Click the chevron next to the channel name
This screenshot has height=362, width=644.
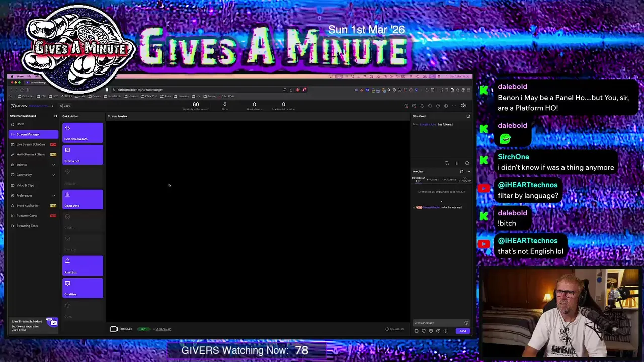(x=52, y=106)
